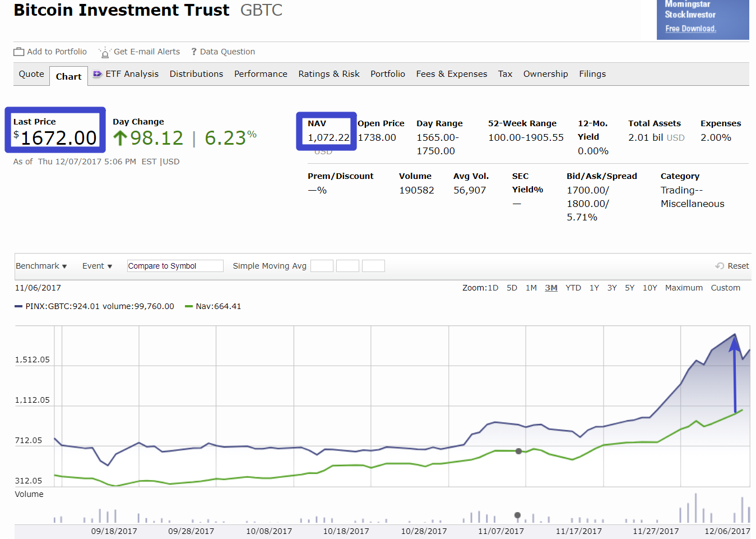Image resolution: width=756 pixels, height=539 pixels.
Task: Open the Quote tab
Action: (31, 74)
